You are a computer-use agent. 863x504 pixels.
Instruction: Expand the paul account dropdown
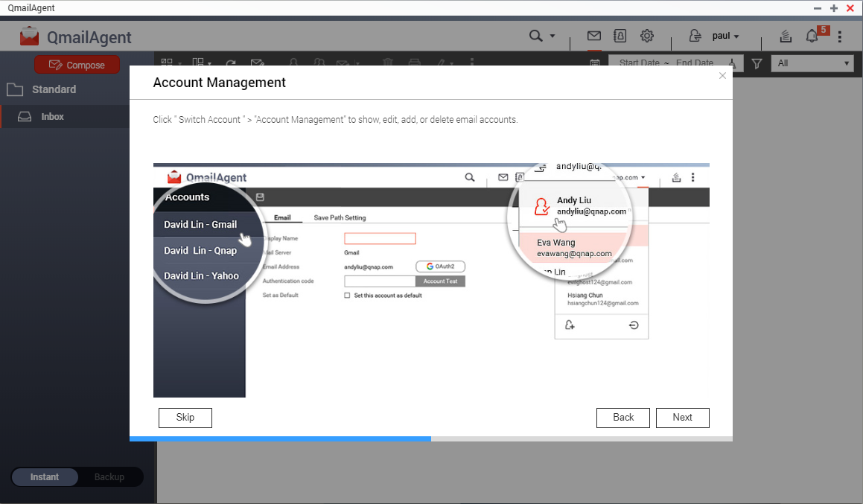(x=725, y=36)
